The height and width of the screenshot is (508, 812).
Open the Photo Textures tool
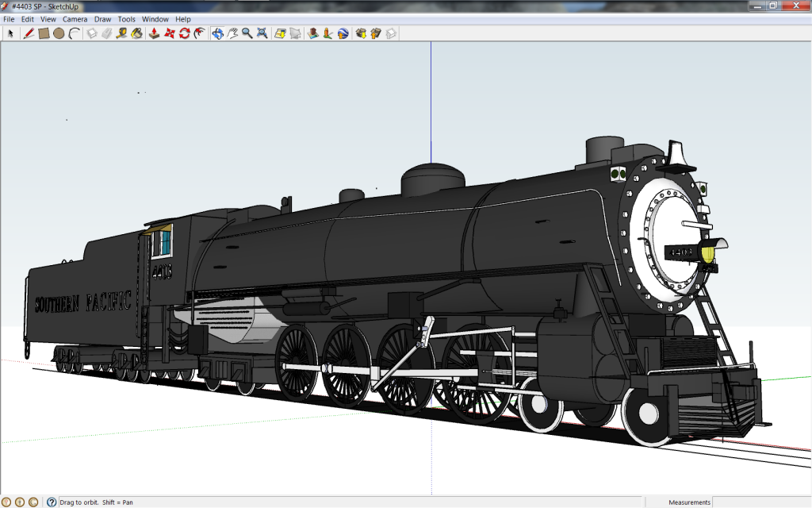(327, 33)
